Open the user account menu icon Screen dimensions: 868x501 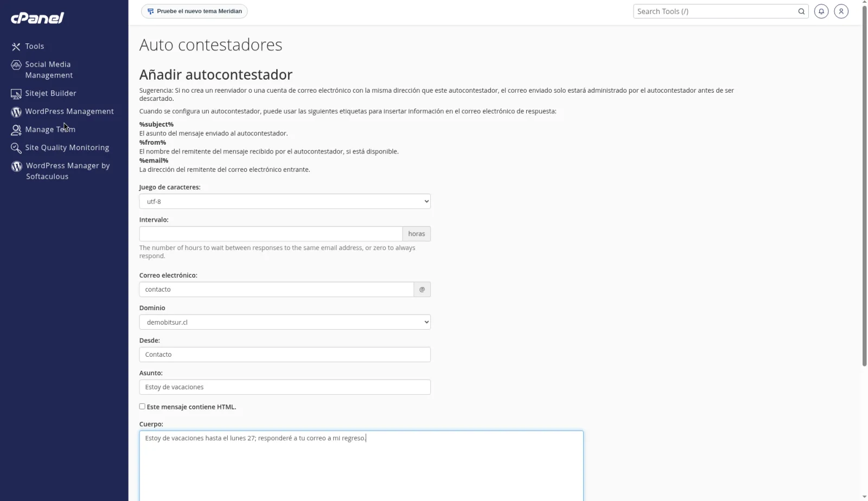click(x=841, y=11)
